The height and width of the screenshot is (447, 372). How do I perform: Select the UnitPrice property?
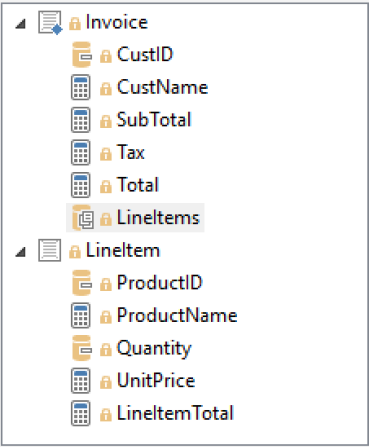pos(156,381)
